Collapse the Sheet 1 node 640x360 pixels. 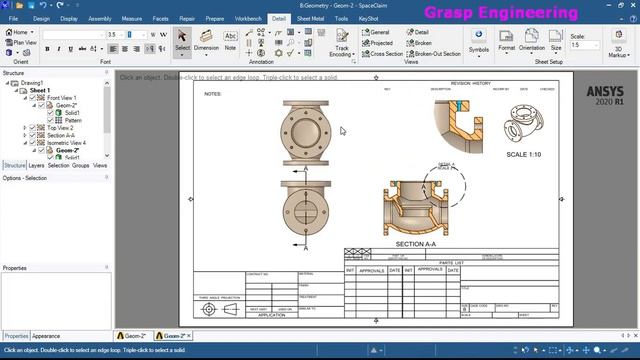[16, 90]
